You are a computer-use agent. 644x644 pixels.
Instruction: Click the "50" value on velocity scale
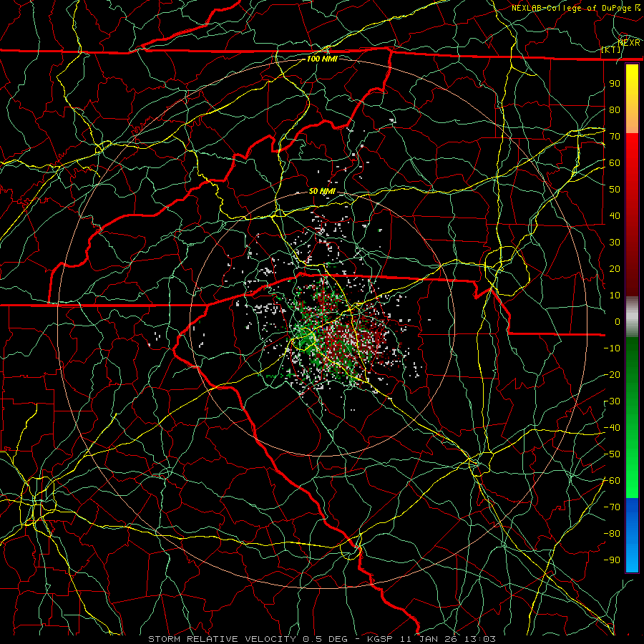(x=615, y=190)
